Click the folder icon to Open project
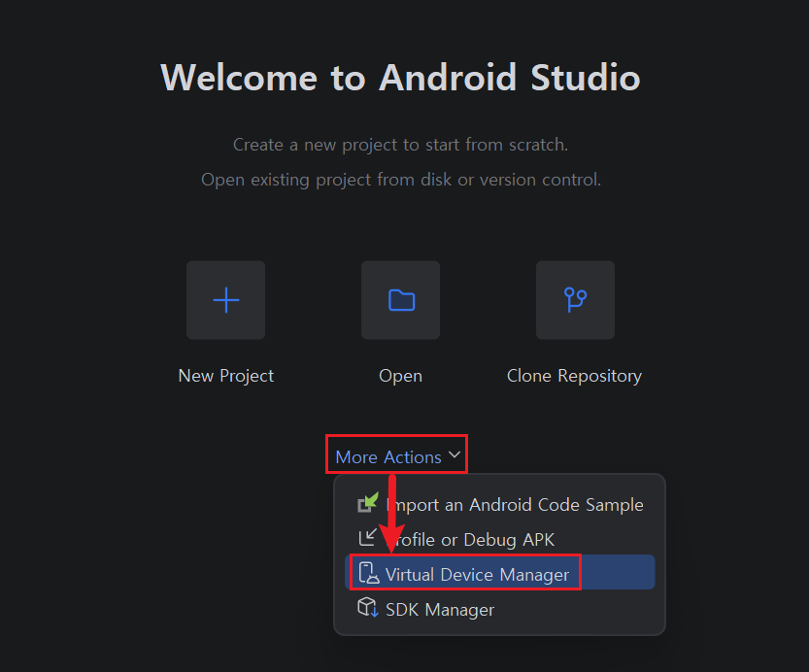Image resolution: width=809 pixels, height=672 pixels. tap(401, 300)
